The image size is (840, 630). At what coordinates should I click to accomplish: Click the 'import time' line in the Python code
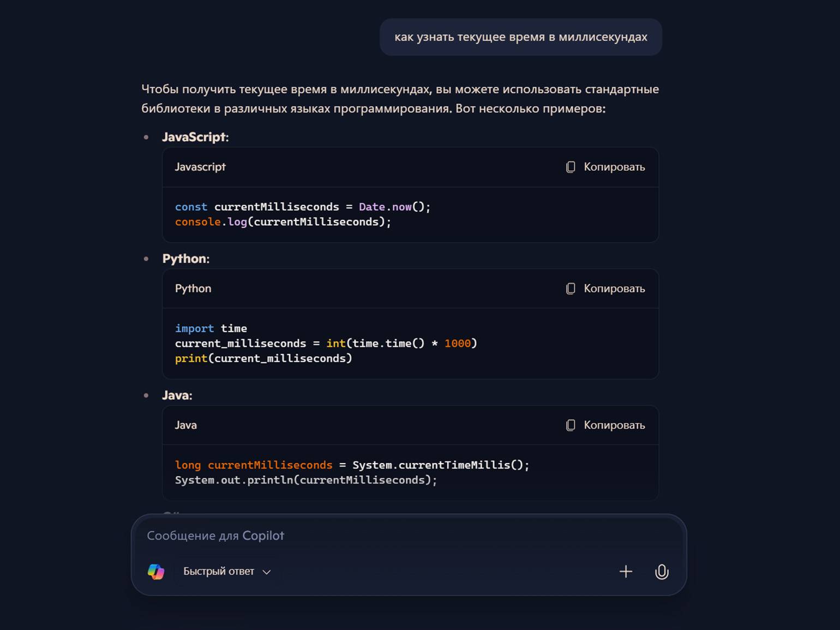(211, 328)
